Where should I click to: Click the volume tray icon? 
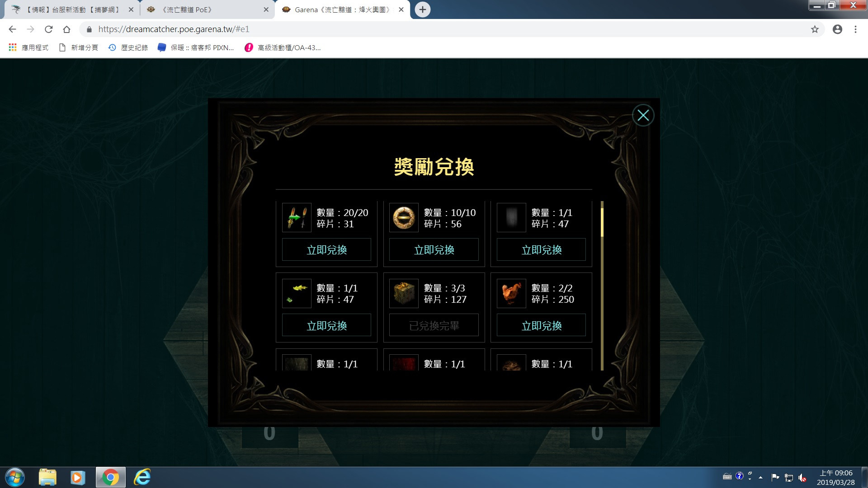(x=802, y=477)
